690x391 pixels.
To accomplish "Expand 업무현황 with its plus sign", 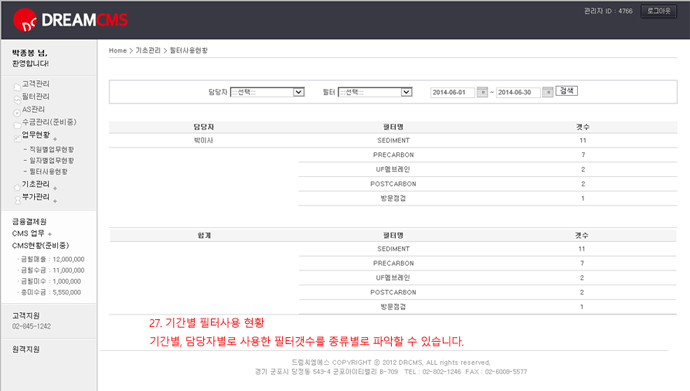I will 55,139.
